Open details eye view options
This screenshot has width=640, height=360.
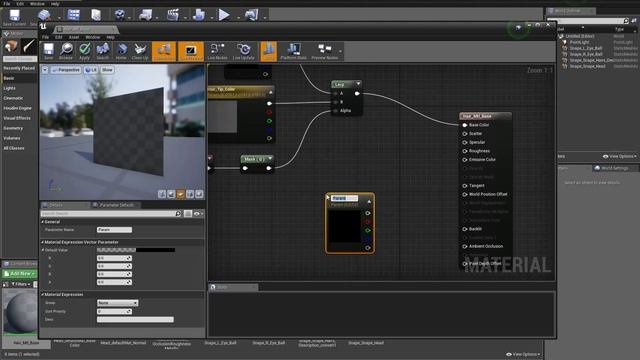click(x=198, y=213)
